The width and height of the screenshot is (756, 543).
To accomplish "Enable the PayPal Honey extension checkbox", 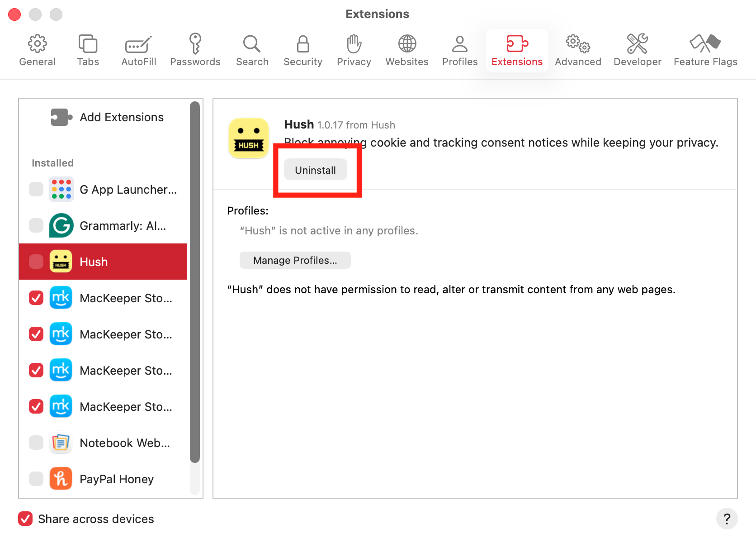I will click(x=36, y=479).
